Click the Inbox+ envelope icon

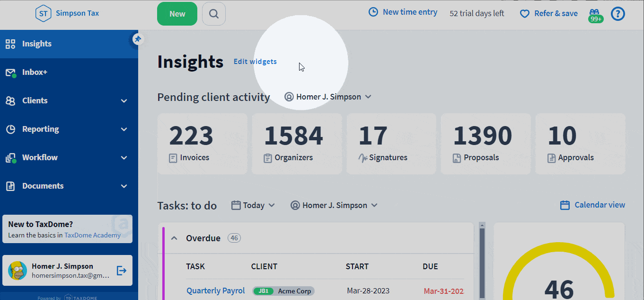click(x=10, y=73)
